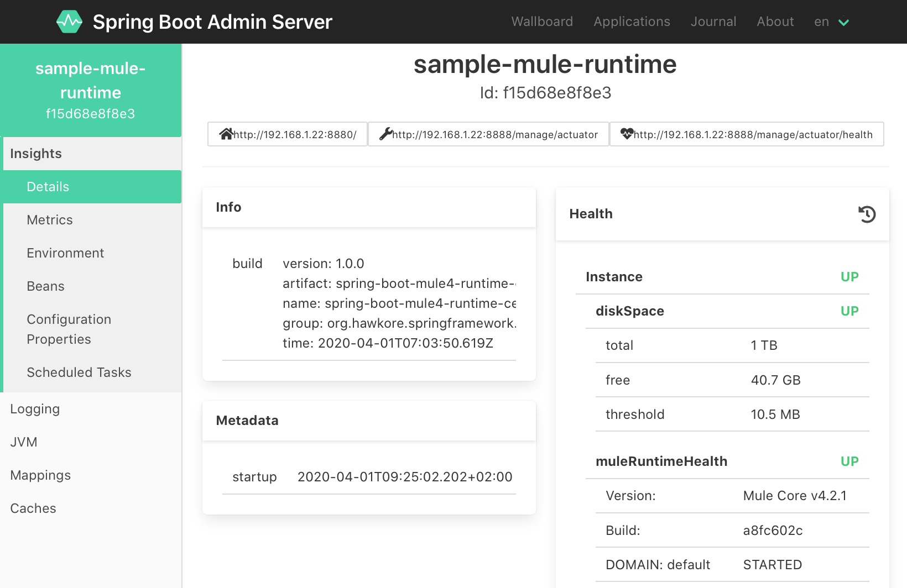Click the muleRuntimeHealth UP status
This screenshot has width=907, height=588.
(849, 461)
